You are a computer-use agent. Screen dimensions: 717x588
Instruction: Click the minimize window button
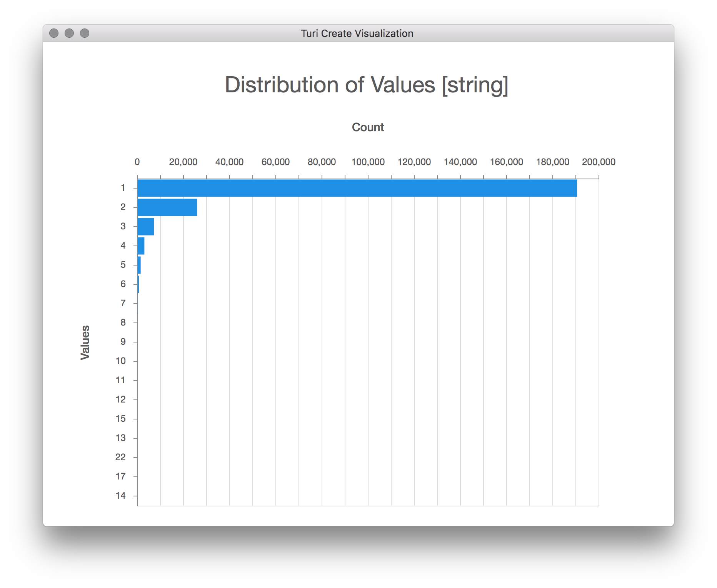tap(69, 33)
